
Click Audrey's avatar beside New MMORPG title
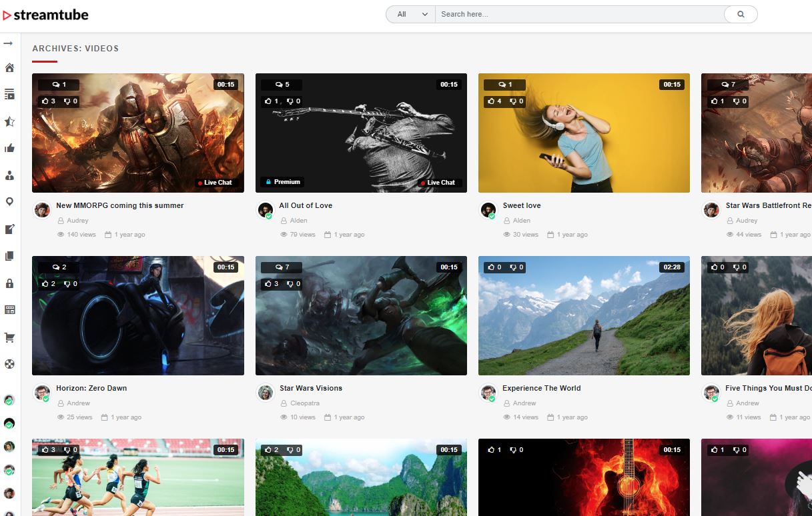point(42,210)
